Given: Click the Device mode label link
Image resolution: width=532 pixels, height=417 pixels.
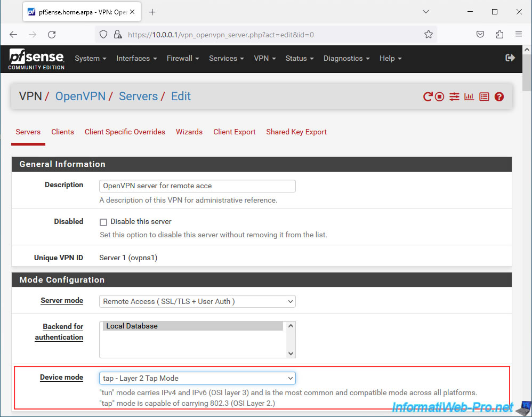Looking at the screenshot, I should tap(61, 378).
